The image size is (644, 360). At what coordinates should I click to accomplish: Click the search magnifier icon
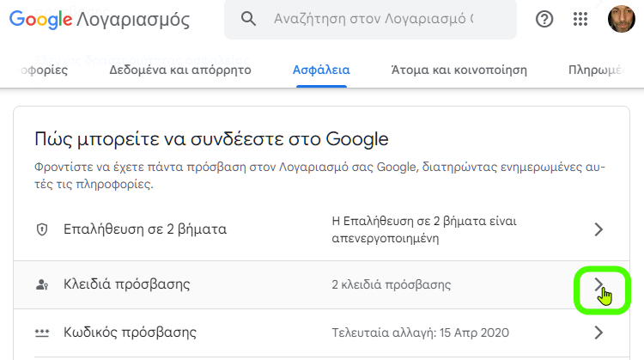coord(248,19)
